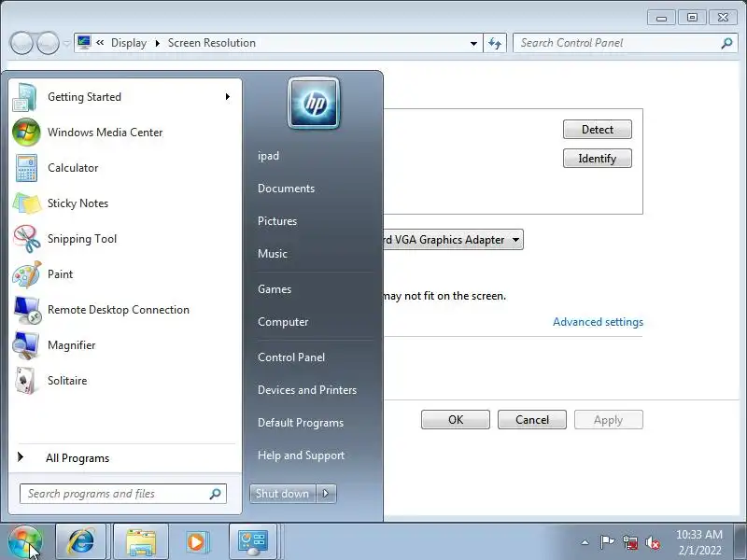
Task: Open Help and Support
Action: coord(301,455)
